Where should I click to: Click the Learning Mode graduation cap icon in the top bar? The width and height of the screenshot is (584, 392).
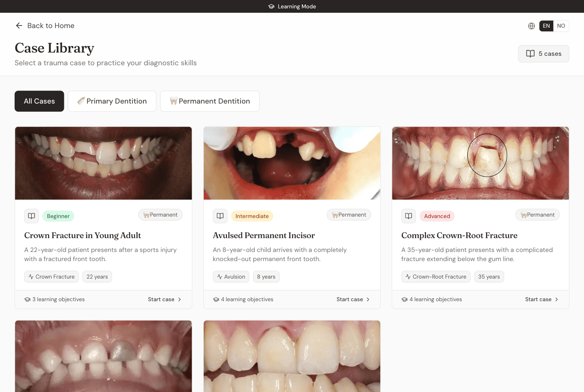[x=271, y=7]
